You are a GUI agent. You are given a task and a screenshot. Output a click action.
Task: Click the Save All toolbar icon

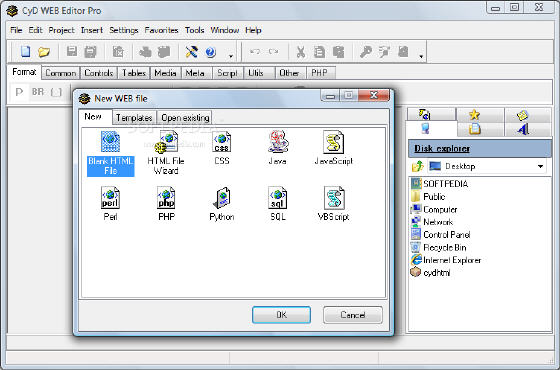[x=90, y=52]
